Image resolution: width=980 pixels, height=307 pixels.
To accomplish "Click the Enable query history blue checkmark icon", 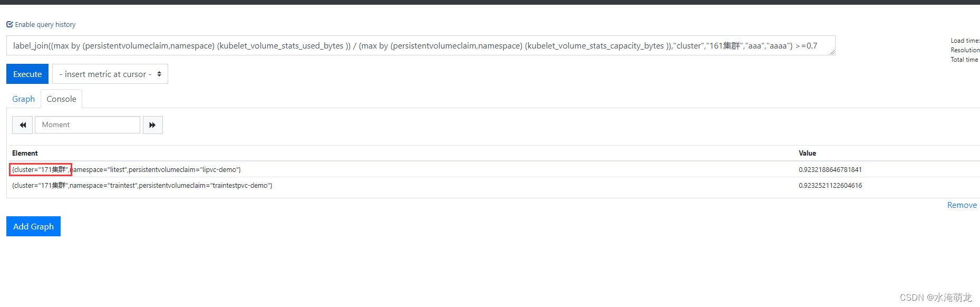I will point(9,24).
